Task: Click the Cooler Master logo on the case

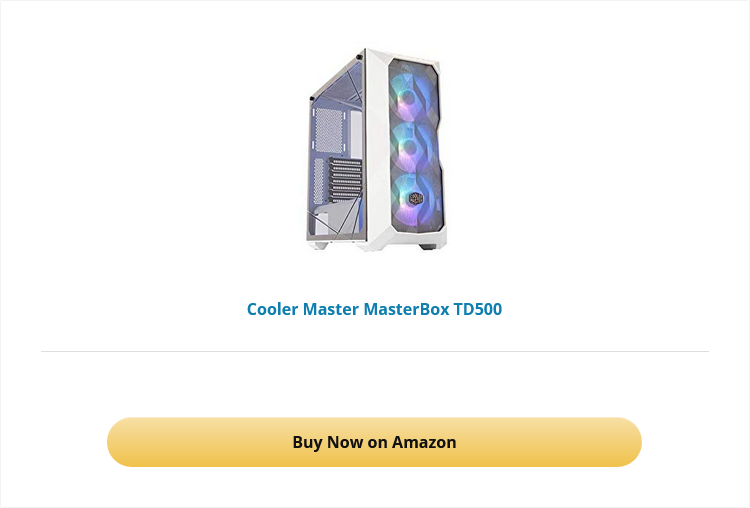Action: coord(416,198)
